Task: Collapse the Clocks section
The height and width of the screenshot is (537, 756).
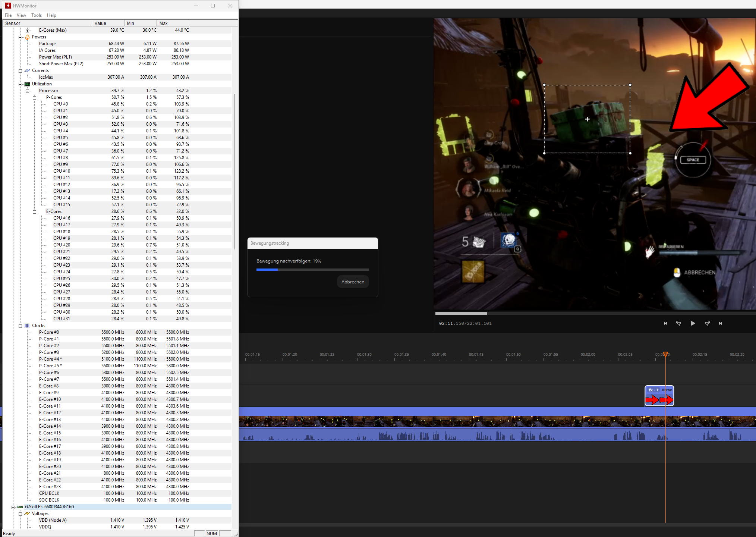Action: [20, 326]
